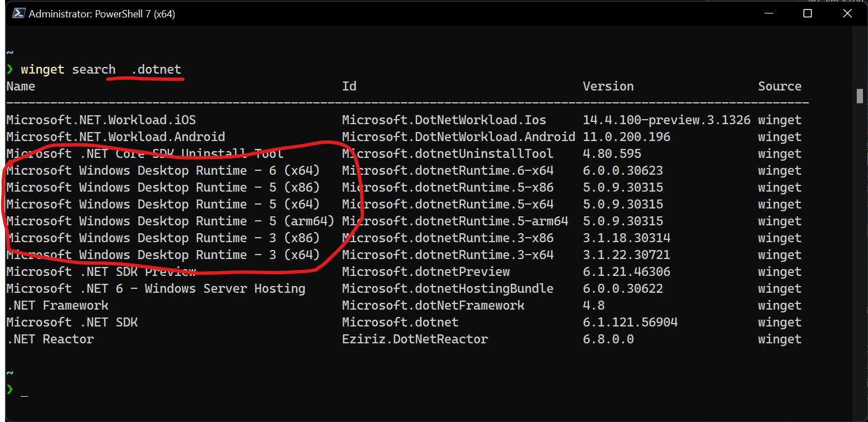Click the red-underlined .dotnet search term

click(x=157, y=69)
